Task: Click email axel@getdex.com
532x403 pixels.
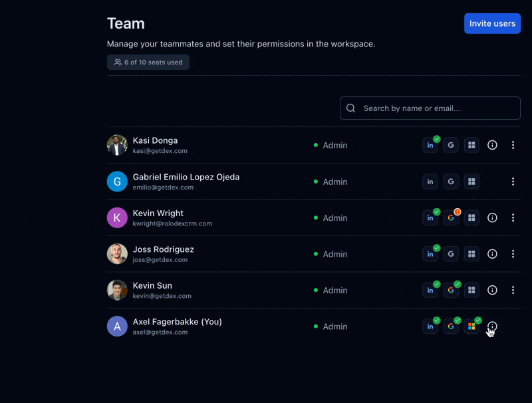Action: 160,332
